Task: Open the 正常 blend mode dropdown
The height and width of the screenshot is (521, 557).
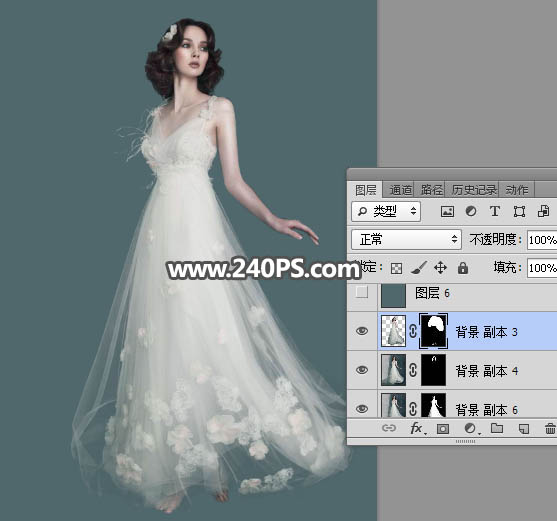Action: point(406,240)
